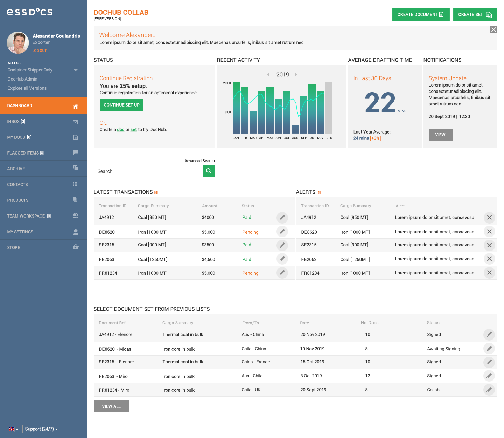Click the 'doc' link in Status
This screenshot has height=438, width=504.
(120, 130)
